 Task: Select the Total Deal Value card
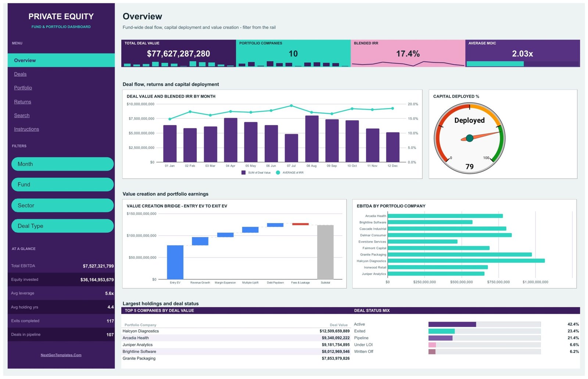pyautogui.click(x=179, y=53)
